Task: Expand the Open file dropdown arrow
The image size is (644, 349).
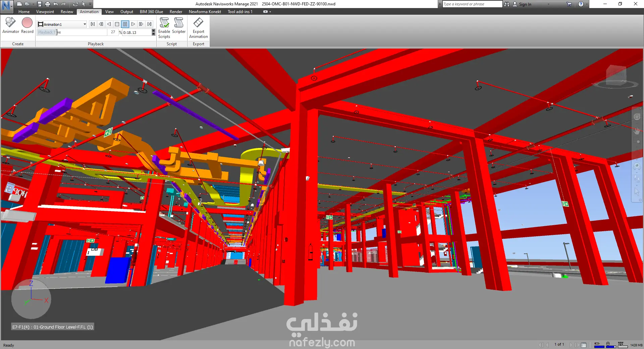Action: (x=33, y=4)
